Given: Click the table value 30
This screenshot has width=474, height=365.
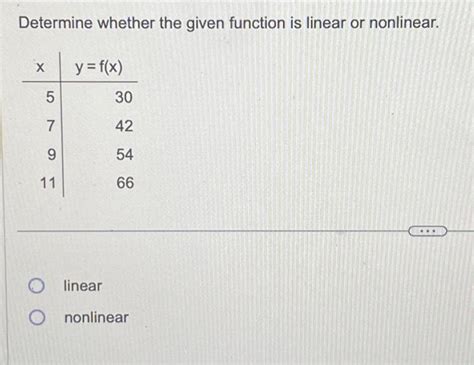Looking at the screenshot, I should (x=124, y=97).
